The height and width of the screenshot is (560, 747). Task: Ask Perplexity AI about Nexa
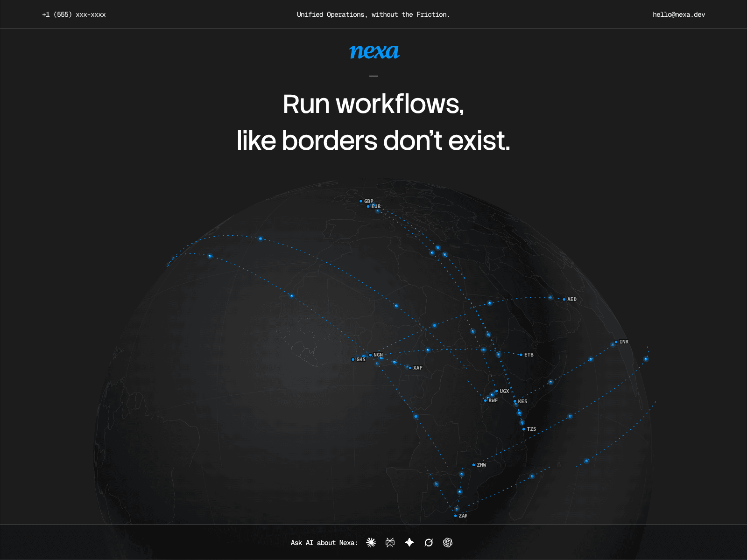pos(390,542)
